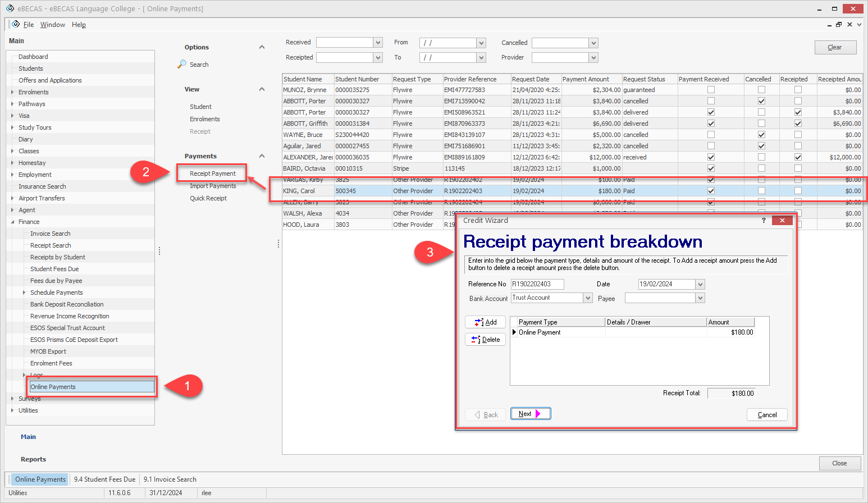Collapse the Payments section chevron
This screenshot has width=868, height=503.
[262, 156]
